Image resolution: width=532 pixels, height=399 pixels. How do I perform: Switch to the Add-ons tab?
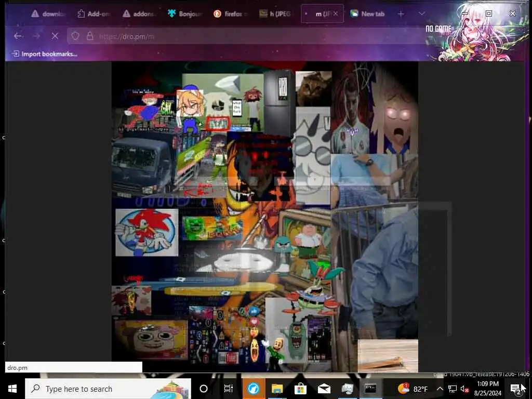(x=93, y=14)
